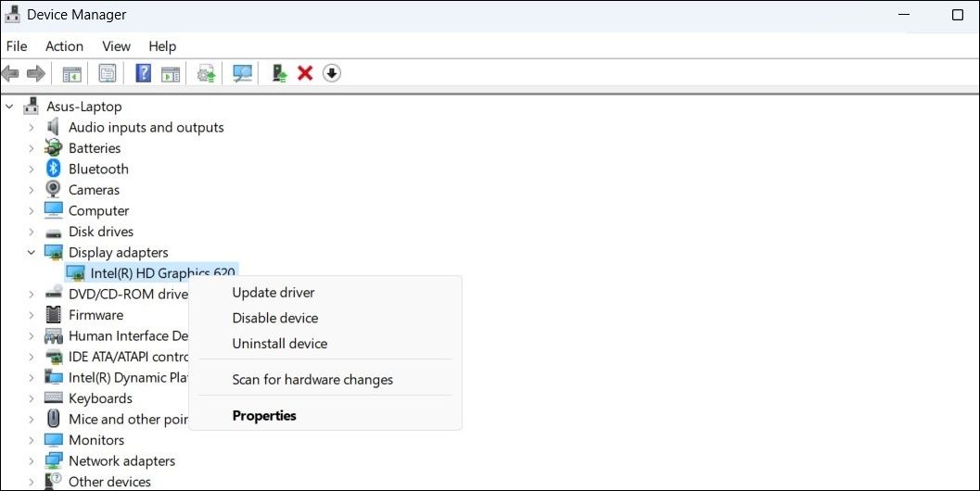Expand the Keyboards node

[x=32, y=398]
